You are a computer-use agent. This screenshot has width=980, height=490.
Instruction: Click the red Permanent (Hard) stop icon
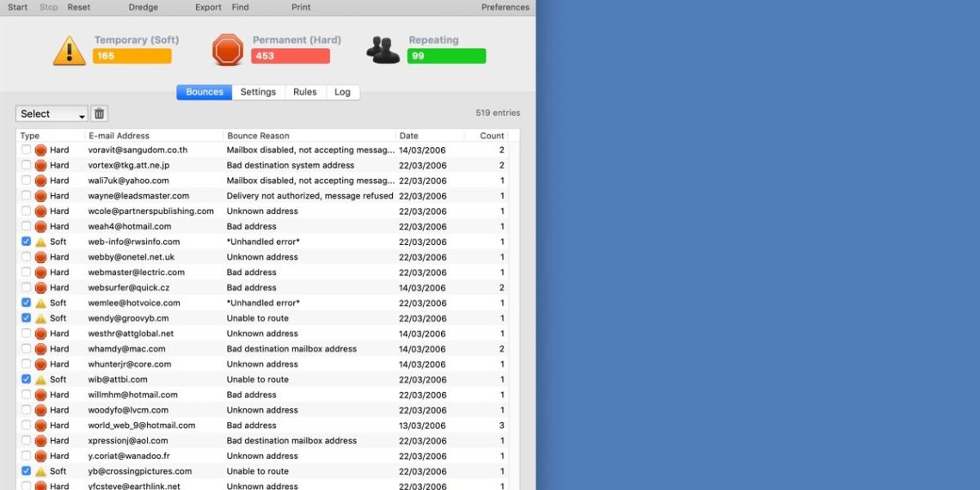tap(228, 50)
